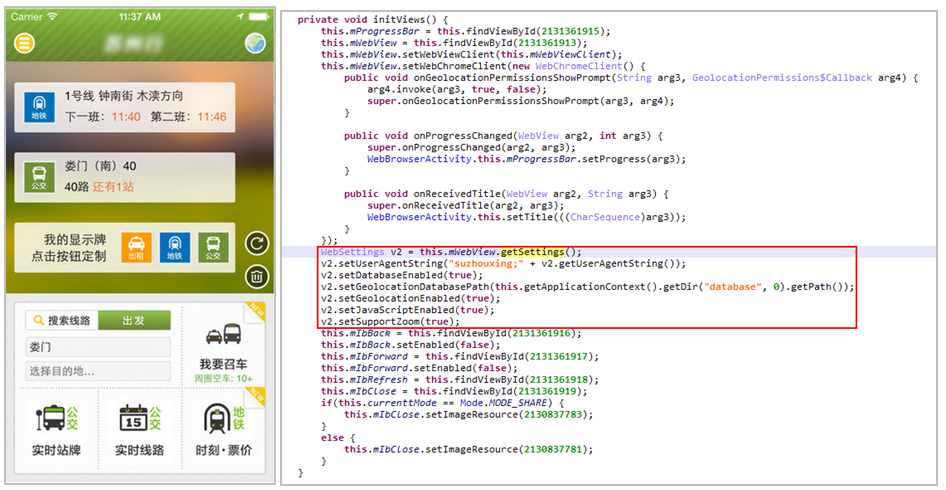
Task: Click the Carrier label in status bar
Action: [x=27, y=17]
